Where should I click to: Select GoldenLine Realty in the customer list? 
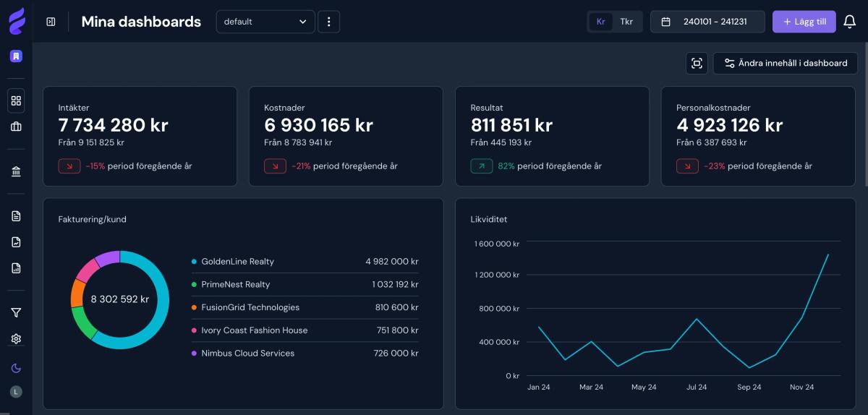click(237, 262)
